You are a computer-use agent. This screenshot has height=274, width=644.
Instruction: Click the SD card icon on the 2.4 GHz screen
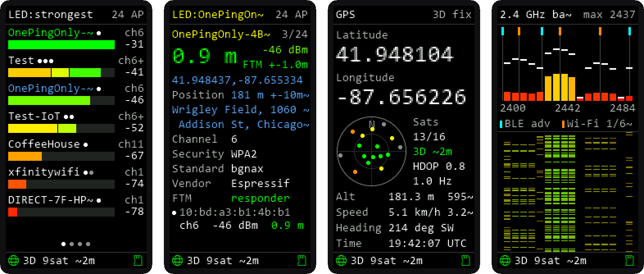click(630, 260)
